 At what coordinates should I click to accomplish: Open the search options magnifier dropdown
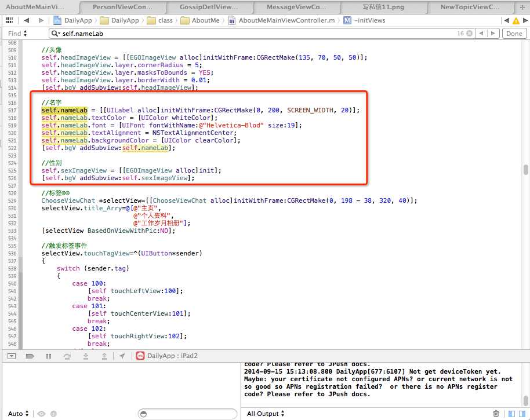coord(56,34)
